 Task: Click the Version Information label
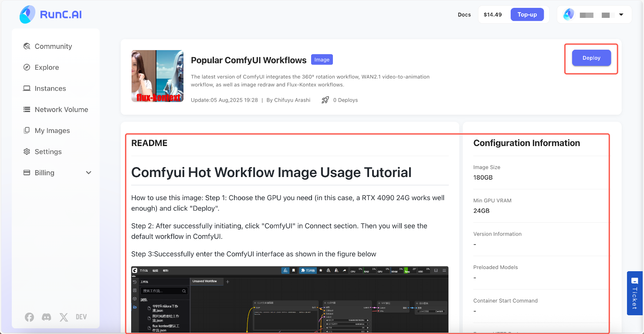tap(498, 234)
